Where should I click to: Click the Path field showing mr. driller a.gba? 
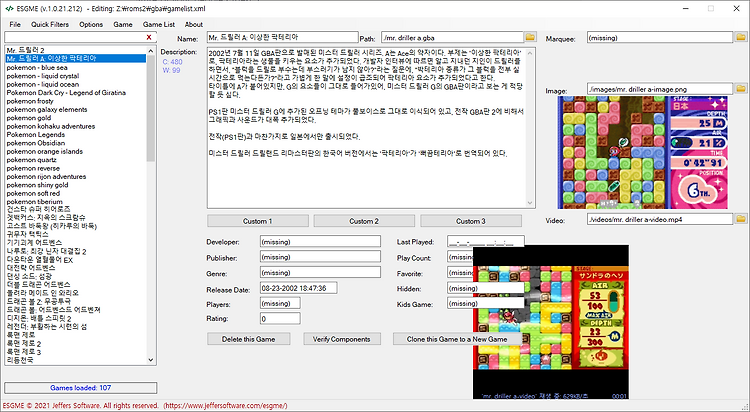tap(452, 37)
